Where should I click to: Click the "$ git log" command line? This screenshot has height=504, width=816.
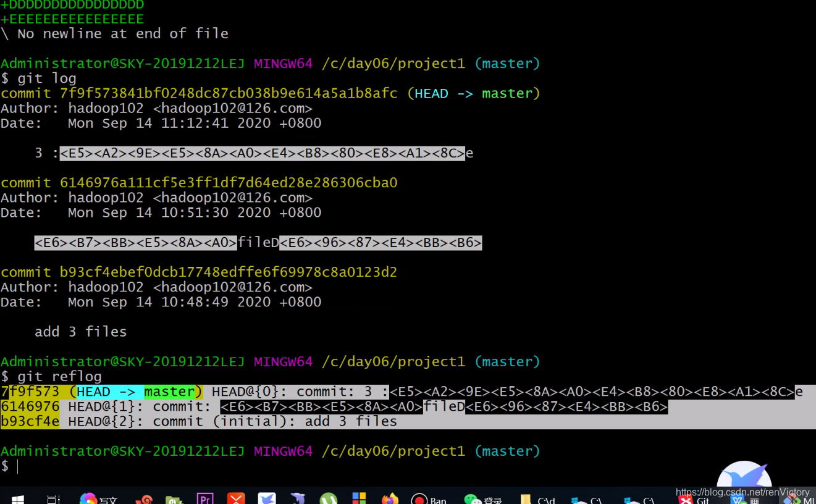pyautogui.click(x=38, y=78)
